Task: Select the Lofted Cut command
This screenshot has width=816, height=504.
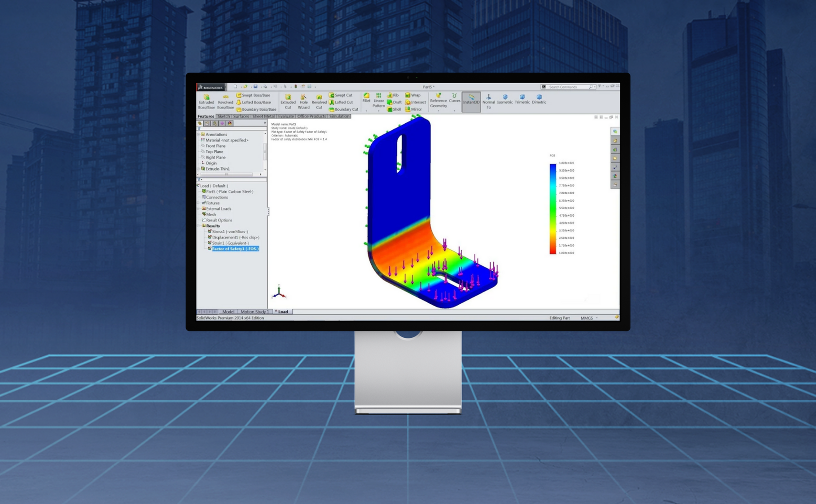Action: [341, 102]
